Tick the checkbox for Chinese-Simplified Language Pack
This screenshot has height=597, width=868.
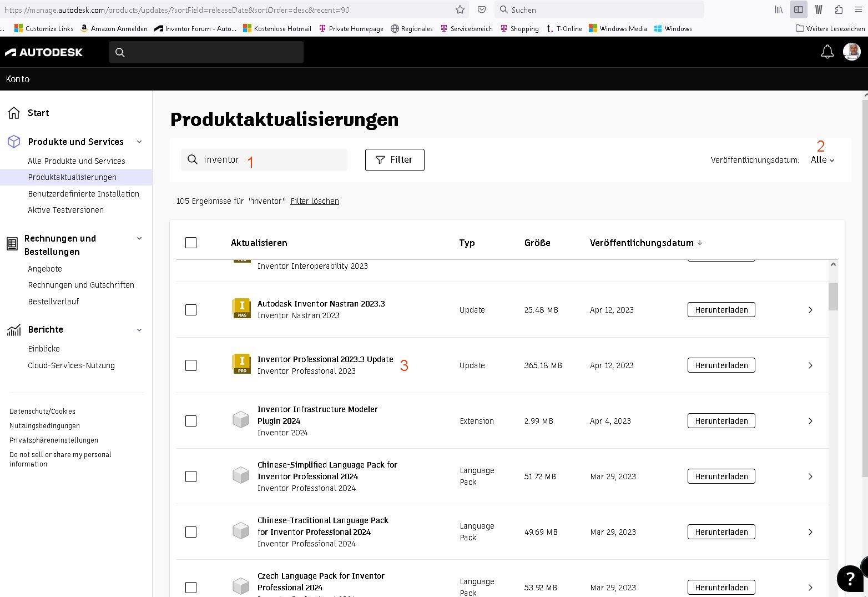point(191,476)
